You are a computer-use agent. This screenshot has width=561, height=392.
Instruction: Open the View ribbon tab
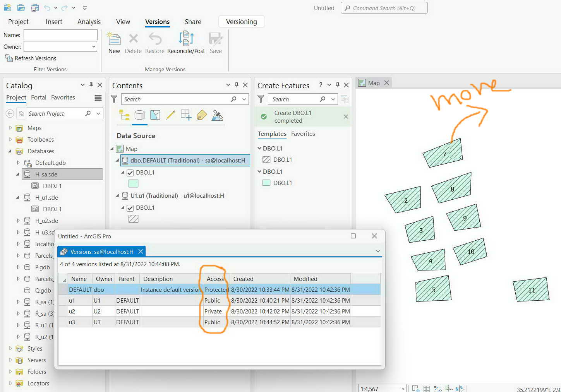123,22
